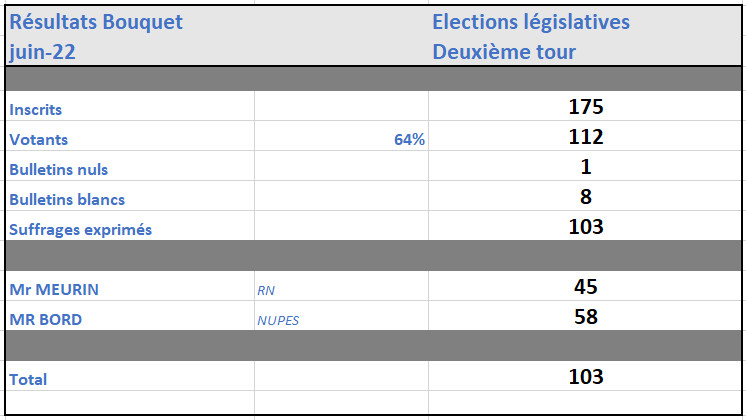Viewport: 746px width, 420px height.
Task: Click the "Mr MEURIN" candidate cell
Action: 54,289
